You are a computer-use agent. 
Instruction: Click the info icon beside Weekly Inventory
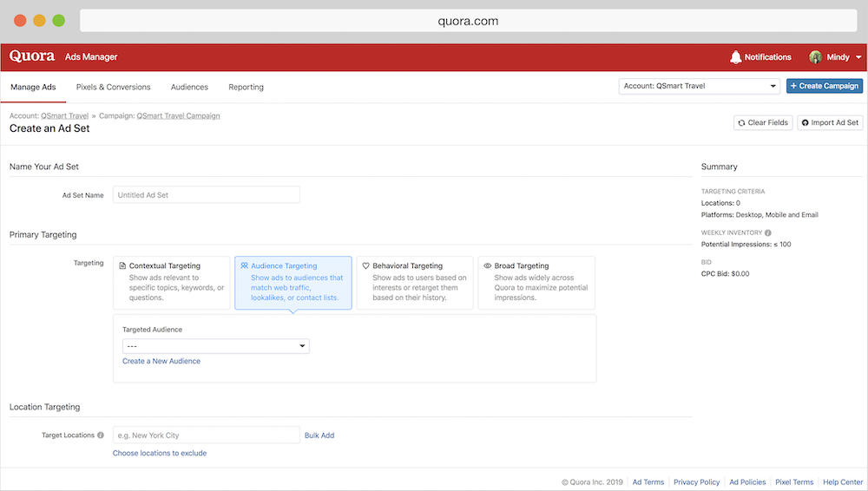pyautogui.click(x=768, y=232)
